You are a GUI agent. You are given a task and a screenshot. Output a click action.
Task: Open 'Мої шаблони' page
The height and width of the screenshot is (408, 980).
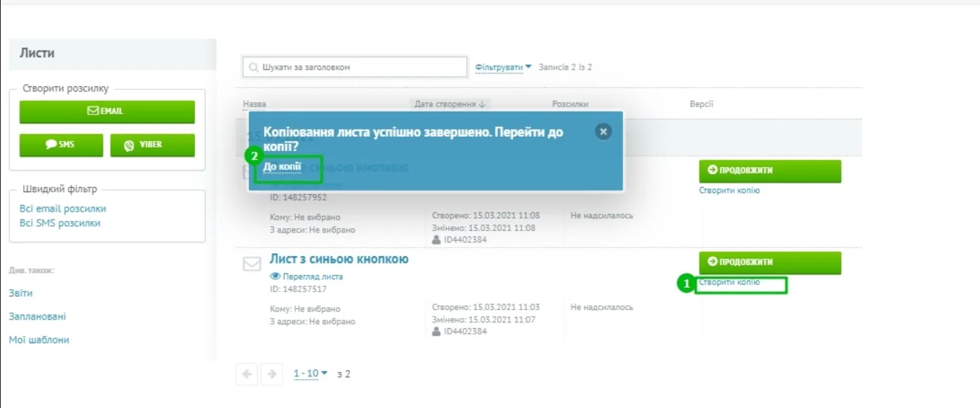pyautogui.click(x=39, y=340)
